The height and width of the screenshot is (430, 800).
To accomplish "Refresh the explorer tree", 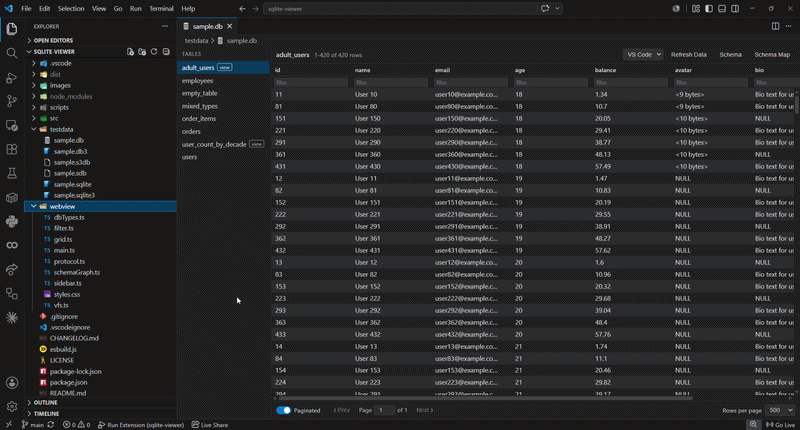I will tap(154, 52).
